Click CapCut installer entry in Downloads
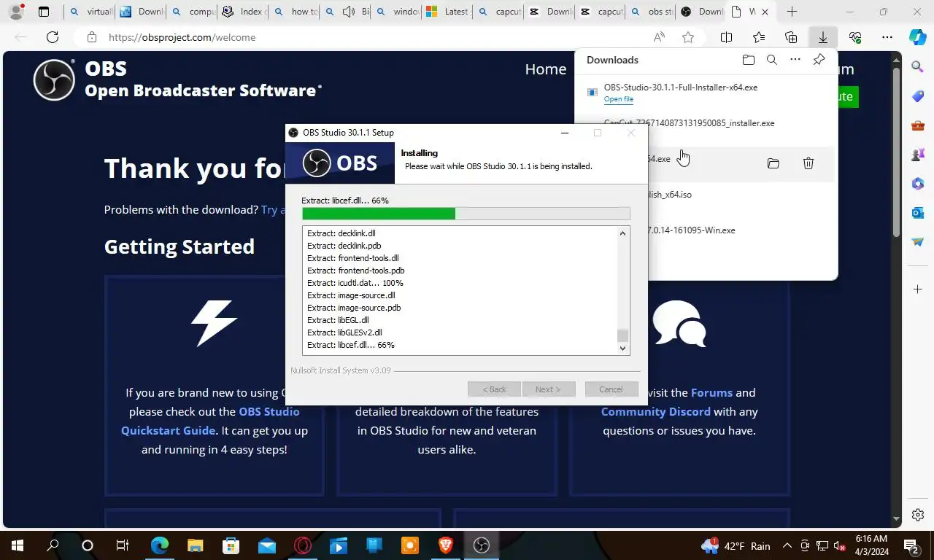The width and height of the screenshot is (934, 560). tap(690, 123)
